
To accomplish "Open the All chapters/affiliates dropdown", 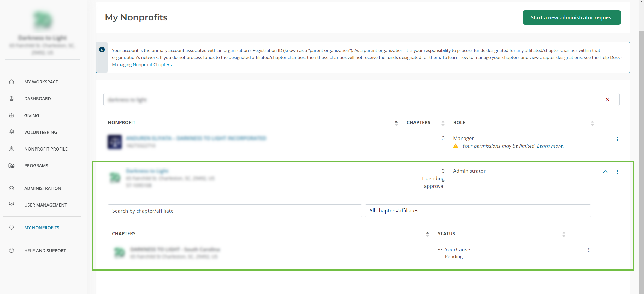I will [x=478, y=211].
